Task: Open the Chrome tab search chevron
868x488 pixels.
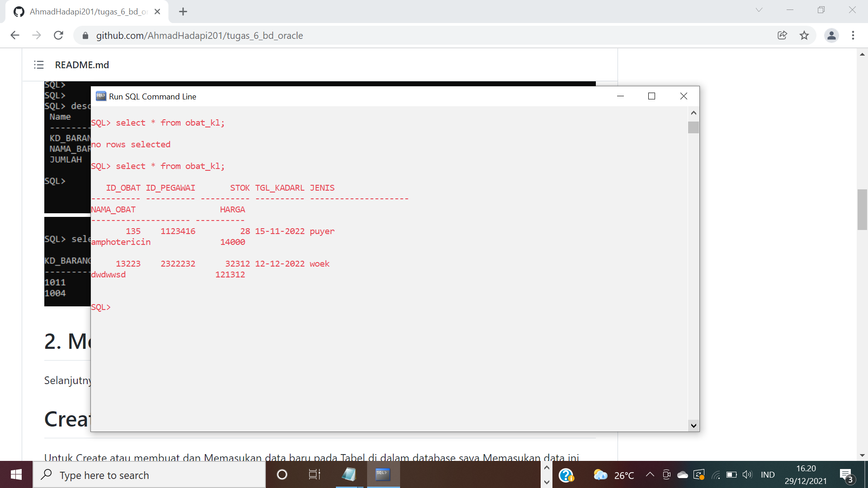Action: pos(759,9)
